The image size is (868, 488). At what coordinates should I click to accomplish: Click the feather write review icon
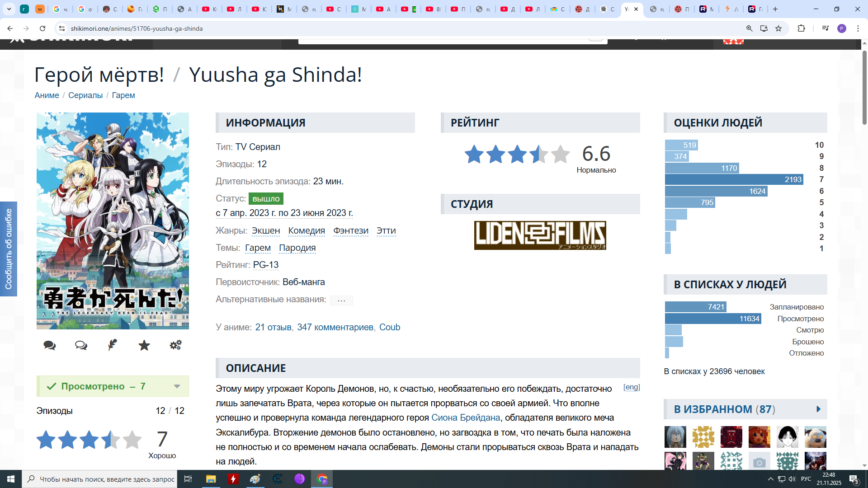pyautogui.click(x=113, y=345)
